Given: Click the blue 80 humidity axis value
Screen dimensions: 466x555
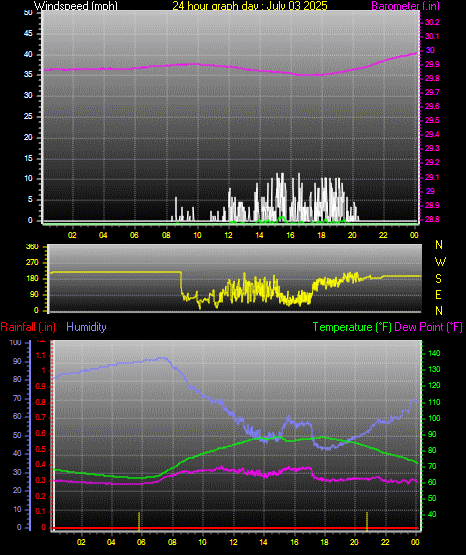Looking at the screenshot, I should [x=17, y=379].
